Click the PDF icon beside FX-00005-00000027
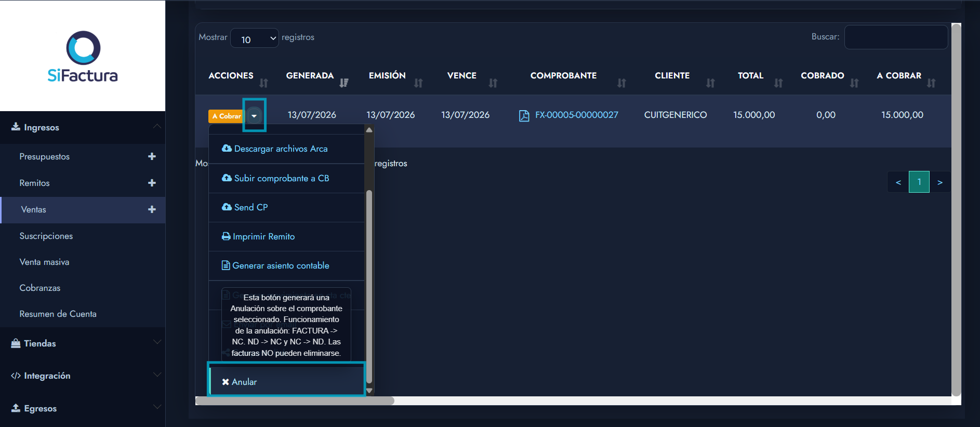Viewport: 980px width, 427px height. (x=524, y=115)
